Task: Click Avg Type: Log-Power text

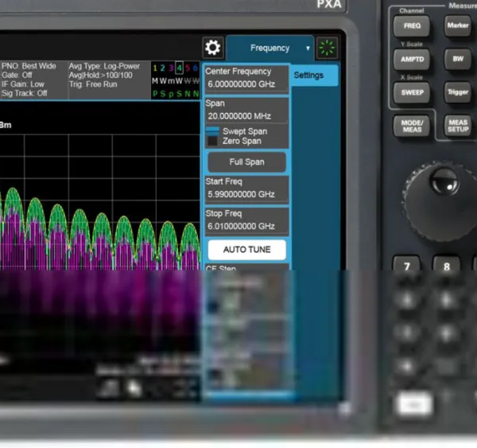Action: tap(104, 66)
